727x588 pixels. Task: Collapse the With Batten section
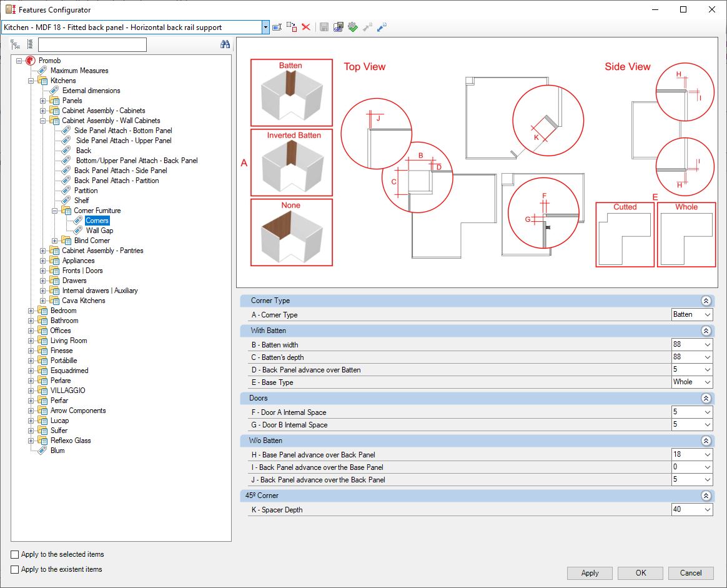(706, 331)
